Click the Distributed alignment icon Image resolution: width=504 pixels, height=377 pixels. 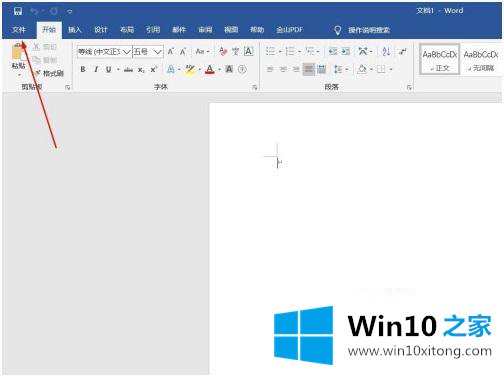[322, 69]
